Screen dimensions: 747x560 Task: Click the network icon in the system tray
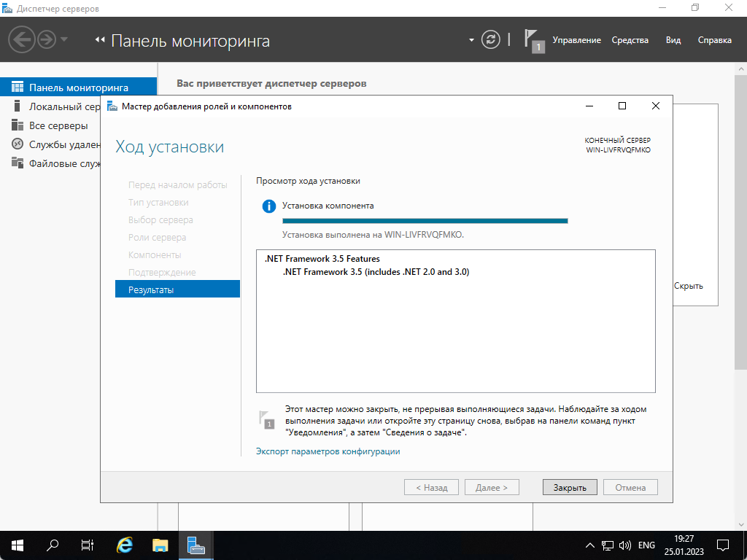(607, 545)
